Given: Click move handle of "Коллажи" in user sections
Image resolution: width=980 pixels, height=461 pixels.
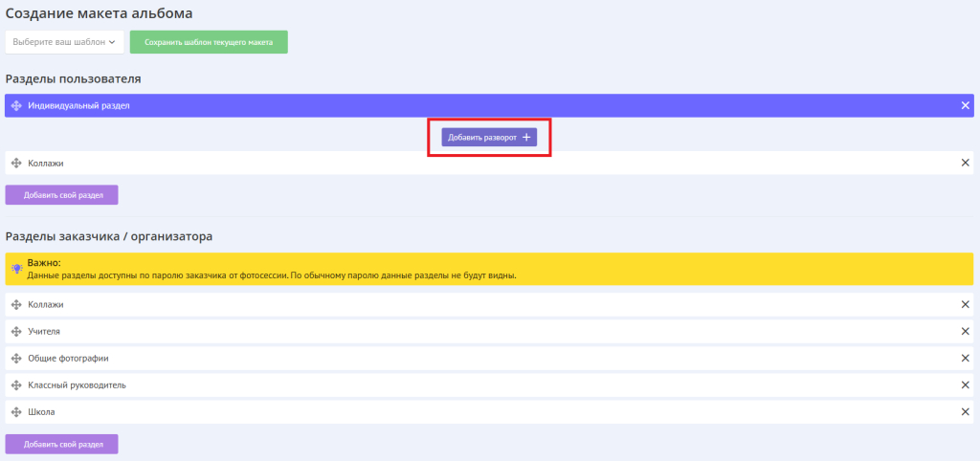Looking at the screenshot, I should tap(16, 163).
